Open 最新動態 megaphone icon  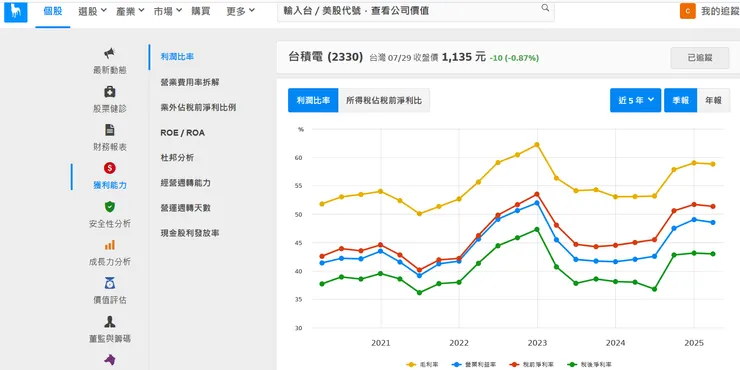point(109,53)
